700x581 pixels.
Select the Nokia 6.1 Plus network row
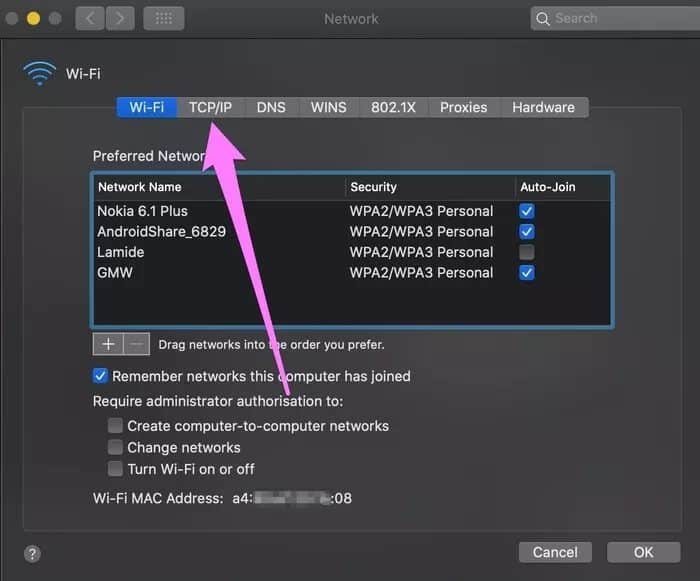352,211
